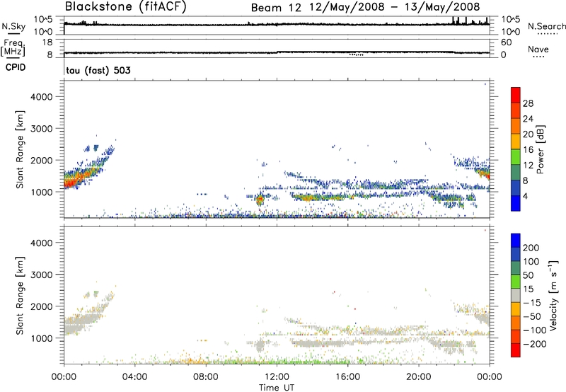Click the 18 tick on frequency axis
Image resolution: width=566 pixels, height=392 pixels.
[47, 42]
